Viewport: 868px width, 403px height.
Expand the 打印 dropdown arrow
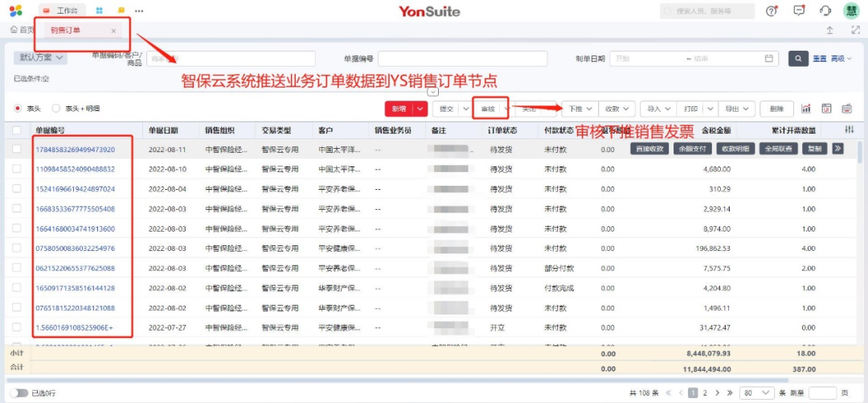(x=710, y=109)
